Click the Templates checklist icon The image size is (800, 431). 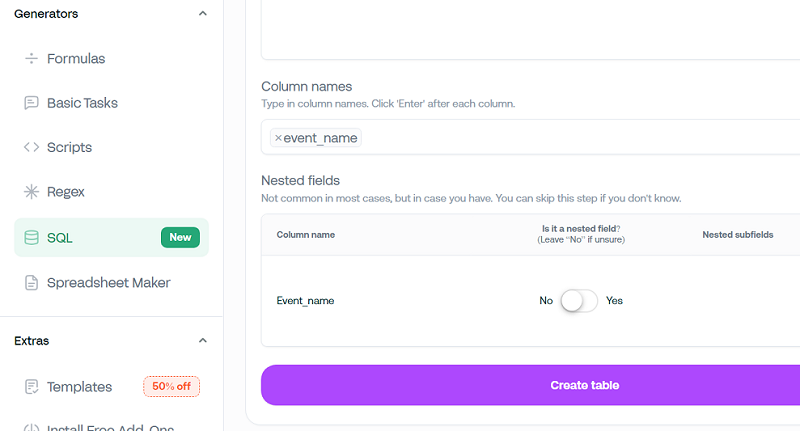click(31, 387)
